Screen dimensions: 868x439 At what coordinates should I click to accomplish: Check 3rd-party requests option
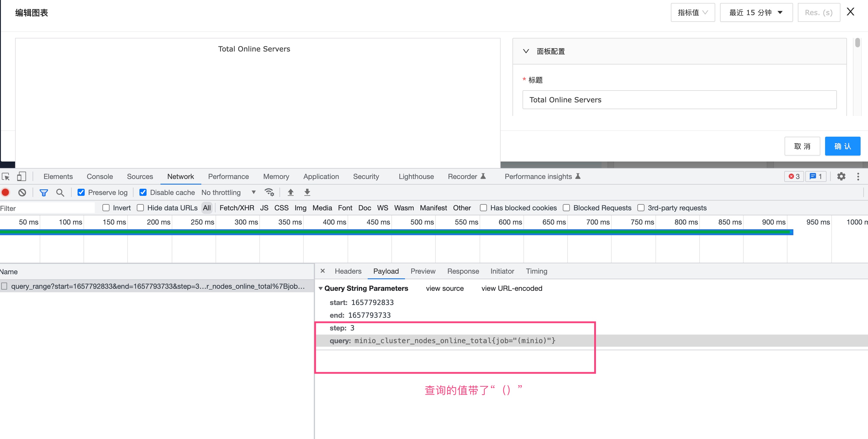pos(641,208)
